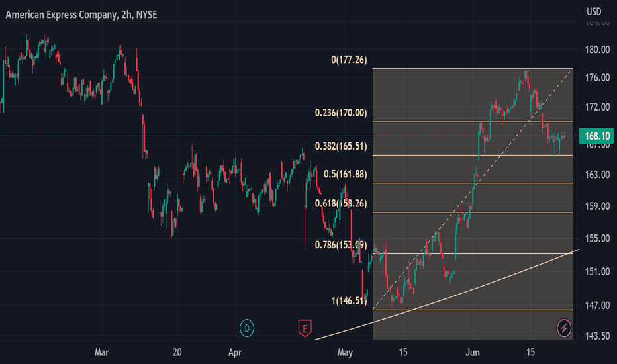This screenshot has height=364, width=617.
Task: Click the 155.00 price axis label
Action: click(597, 238)
